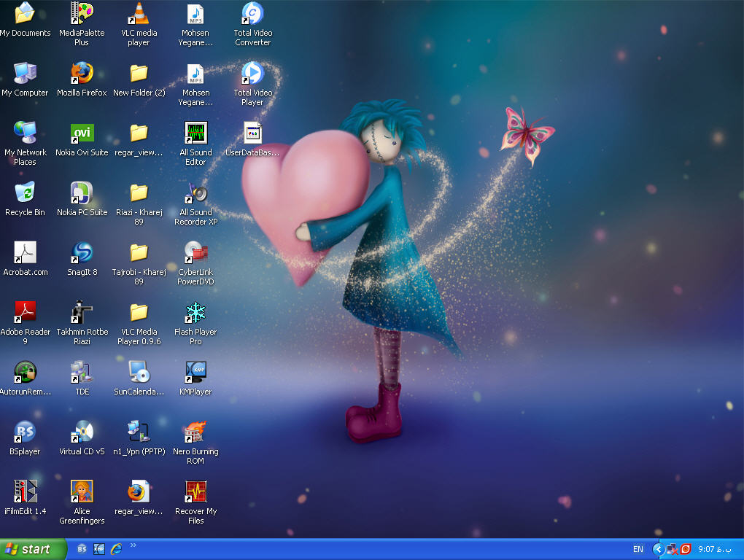744x560 pixels.
Task: Show hidden system tray icons
Action: pos(659,549)
